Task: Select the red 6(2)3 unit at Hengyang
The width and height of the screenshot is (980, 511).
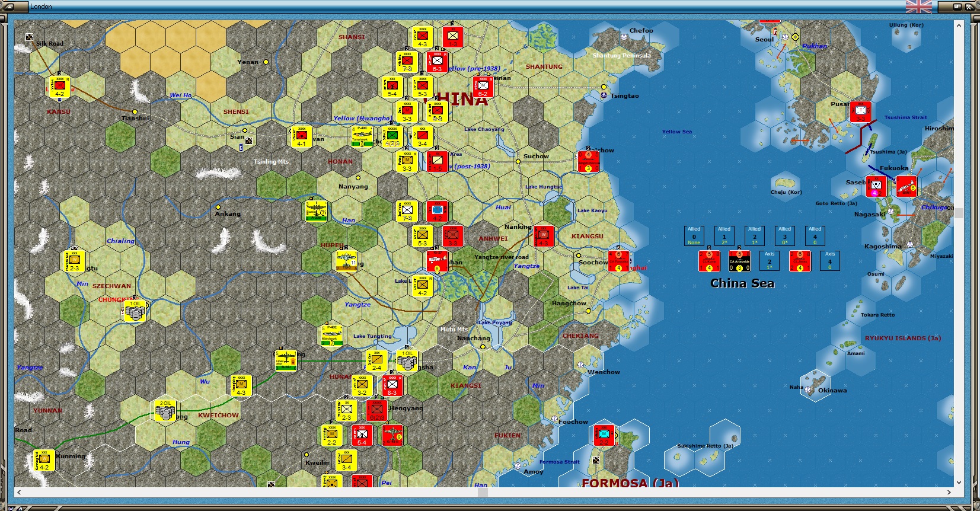Action: pyautogui.click(x=377, y=410)
